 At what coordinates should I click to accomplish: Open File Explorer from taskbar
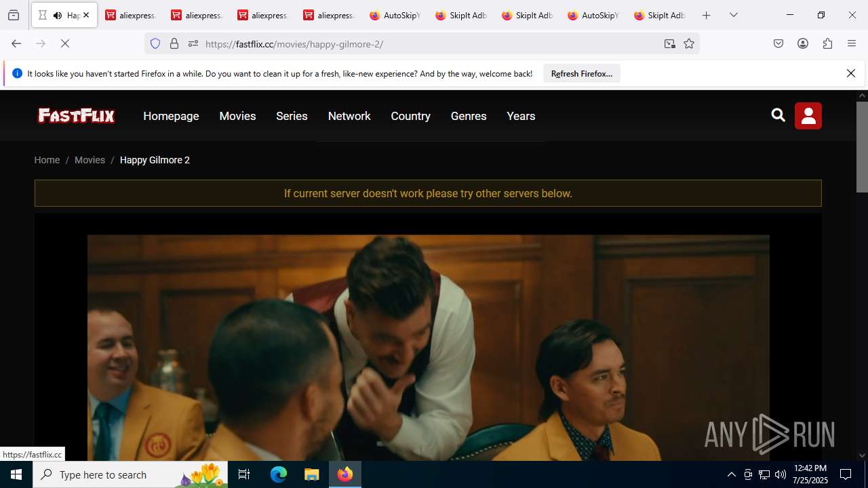pyautogui.click(x=311, y=474)
